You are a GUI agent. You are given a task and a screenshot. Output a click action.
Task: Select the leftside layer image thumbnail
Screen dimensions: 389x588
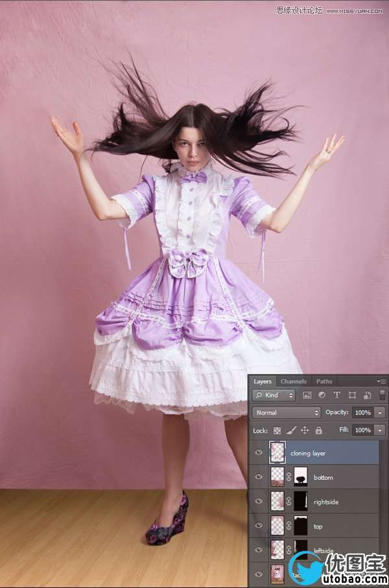pos(277,550)
